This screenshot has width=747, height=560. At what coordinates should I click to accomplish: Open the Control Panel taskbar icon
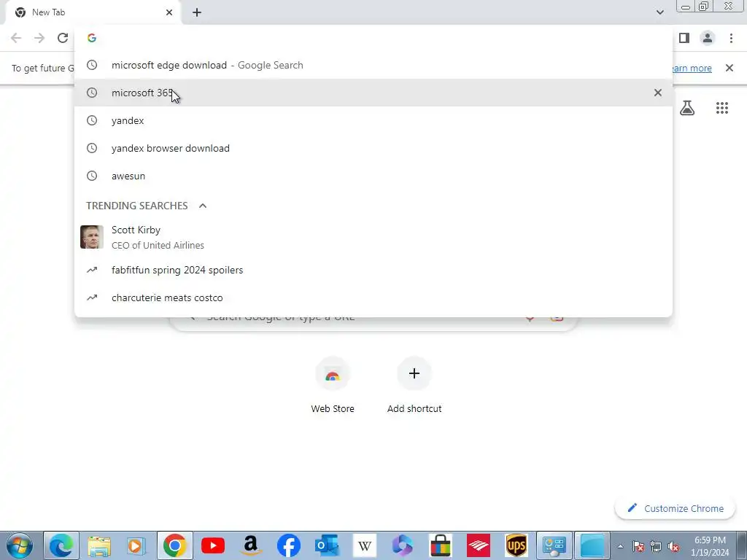554,545
